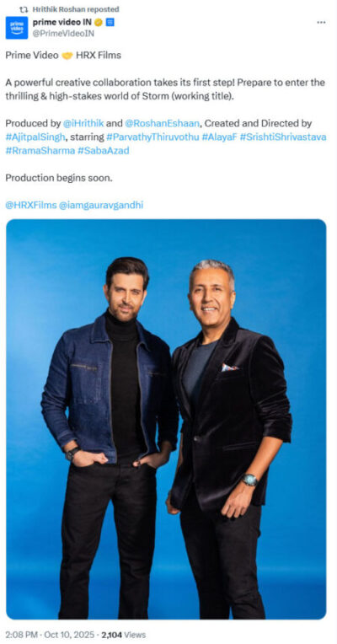This screenshot has height=644, width=337.
Task: Open the #SabaAzad hashtag
Action: [104, 150]
